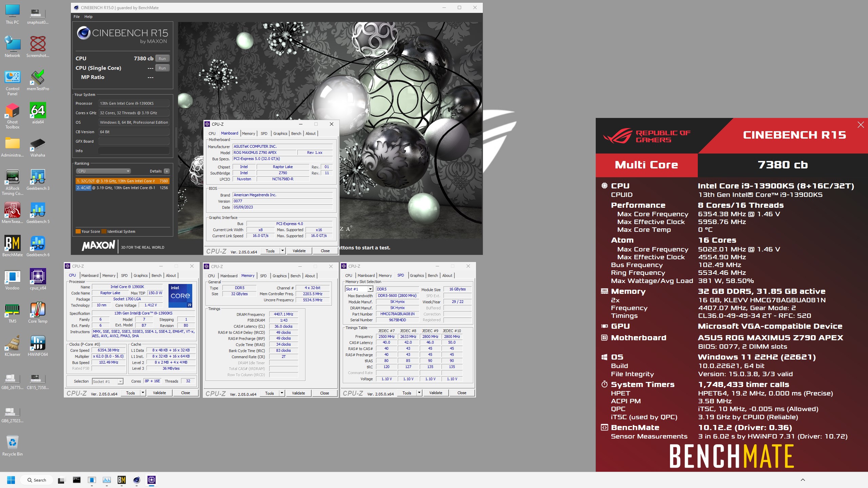Launch memTestPro desktop shortcut
The image size is (868, 488).
(x=38, y=81)
